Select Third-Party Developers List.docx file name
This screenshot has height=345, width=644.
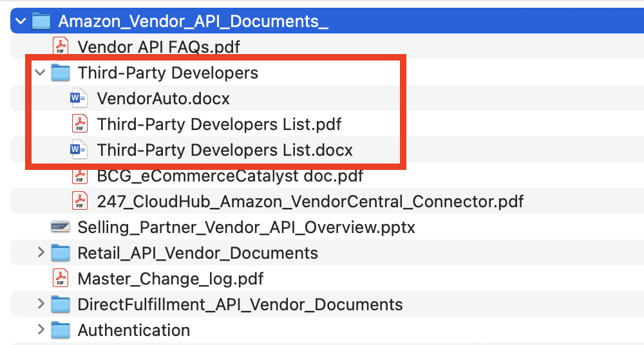(x=225, y=150)
